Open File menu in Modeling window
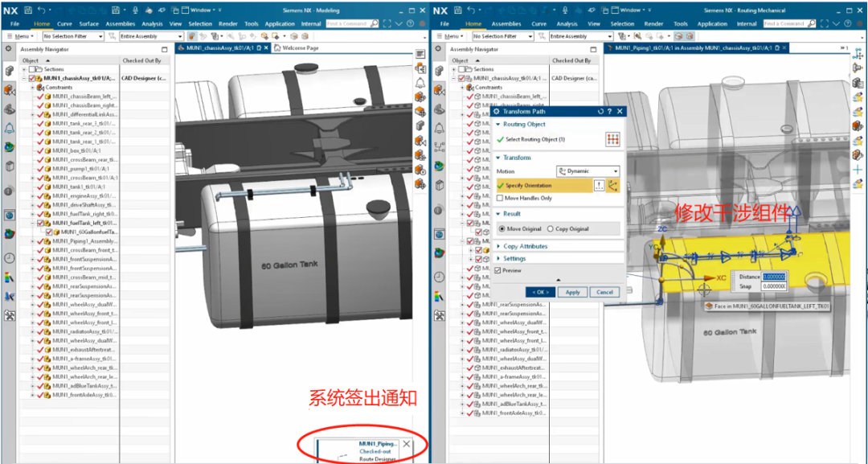 pyautogui.click(x=15, y=24)
